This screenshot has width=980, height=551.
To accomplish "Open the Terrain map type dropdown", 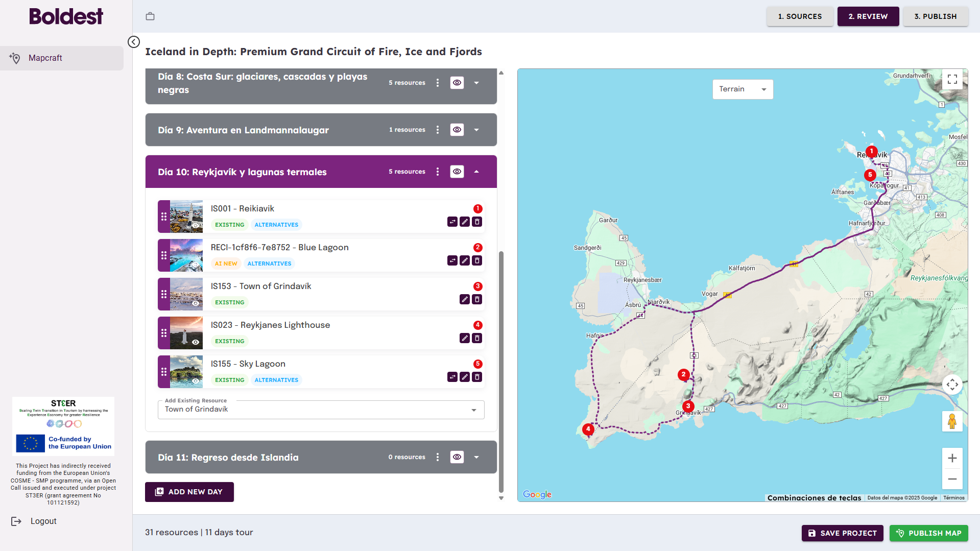I will coord(743,89).
